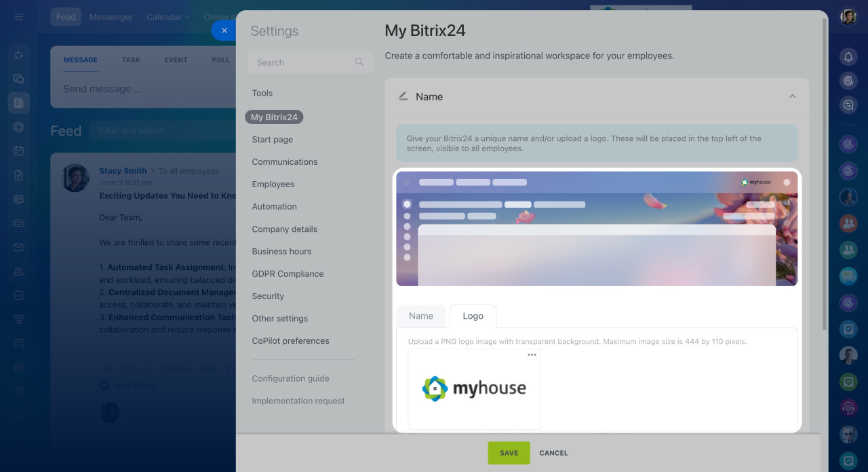Open CoPilot preferences
The image size is (868, 472).
[291, 341]
